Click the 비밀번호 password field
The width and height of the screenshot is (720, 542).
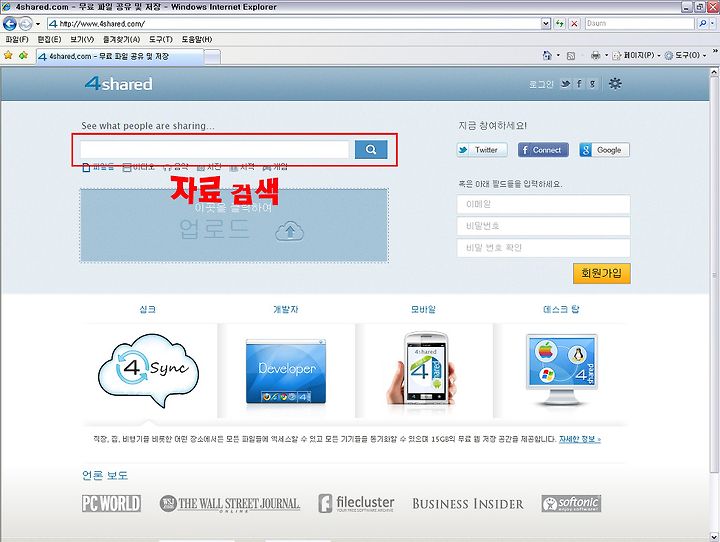[543, 226]
